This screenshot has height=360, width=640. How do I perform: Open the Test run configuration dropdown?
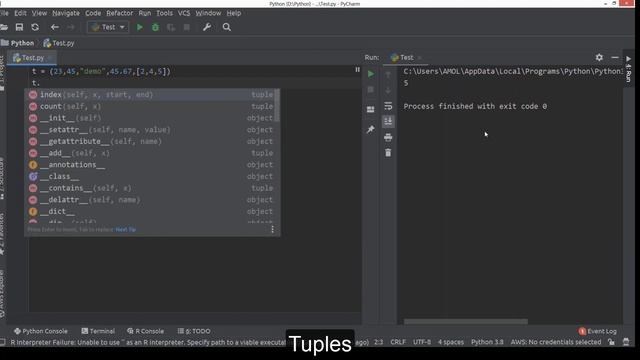pyautogui.click(x=108, y=27)
